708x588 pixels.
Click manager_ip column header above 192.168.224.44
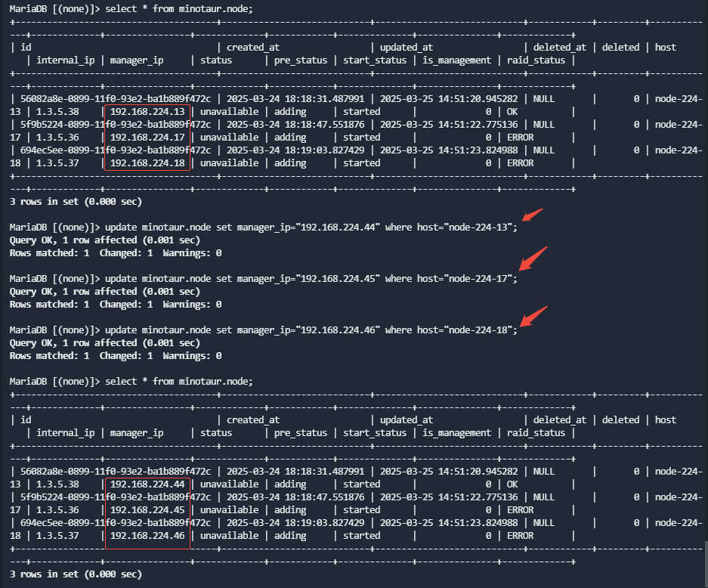tap(137, 432)
